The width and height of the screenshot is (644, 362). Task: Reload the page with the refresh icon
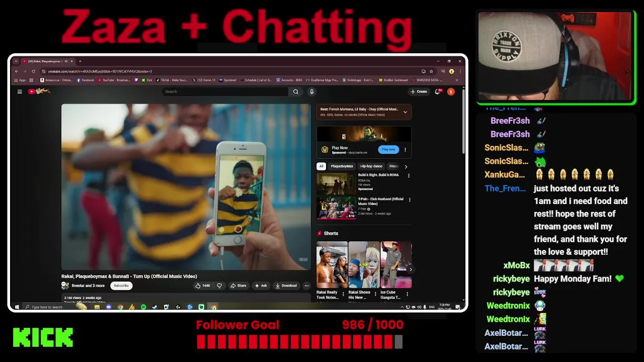[x=34, y=71]
